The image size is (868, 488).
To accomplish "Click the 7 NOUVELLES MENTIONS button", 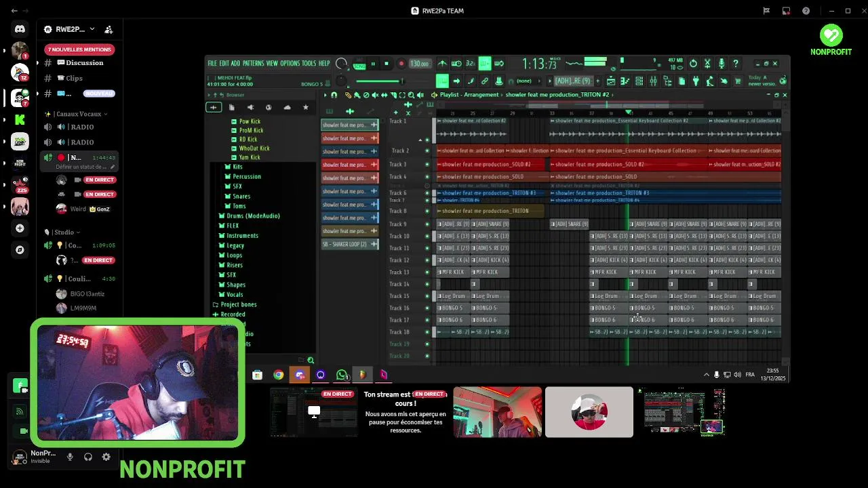I will pos(79,49).
